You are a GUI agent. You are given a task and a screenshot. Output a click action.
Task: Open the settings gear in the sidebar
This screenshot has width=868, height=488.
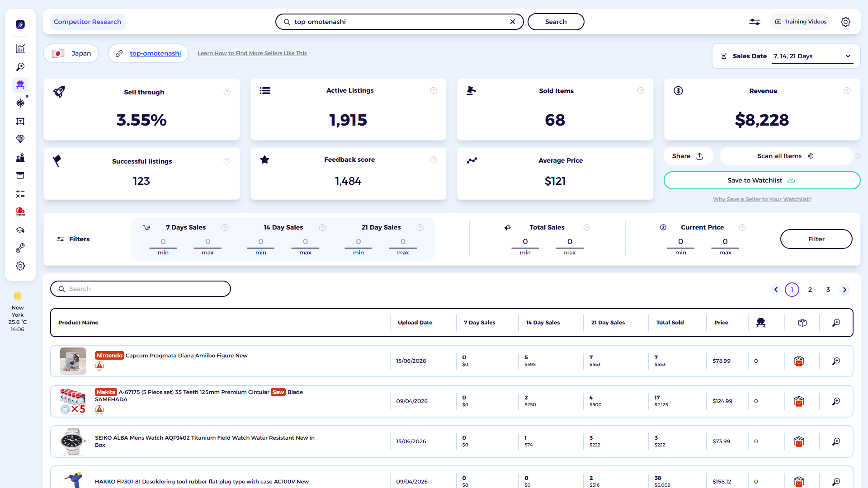click(20, 266)
